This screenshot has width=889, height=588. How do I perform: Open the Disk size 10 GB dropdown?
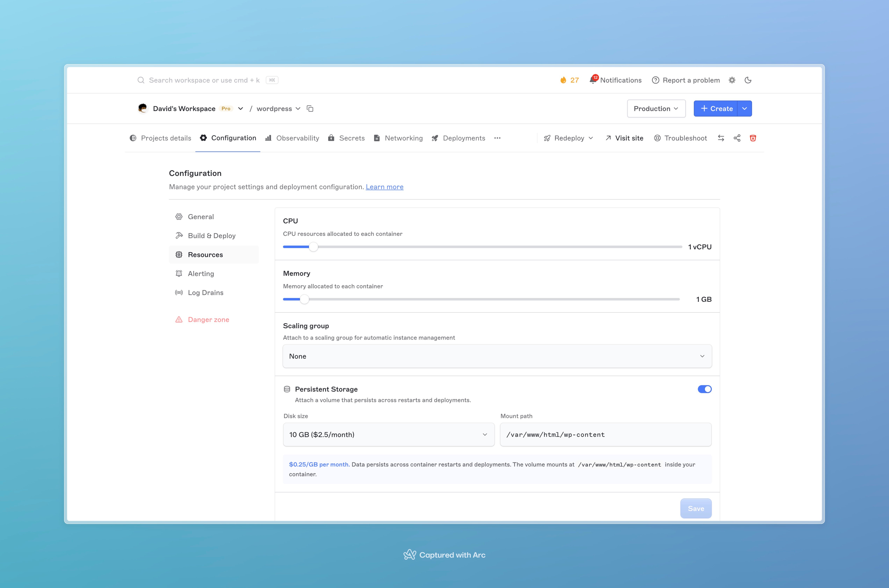click(389, 435)
